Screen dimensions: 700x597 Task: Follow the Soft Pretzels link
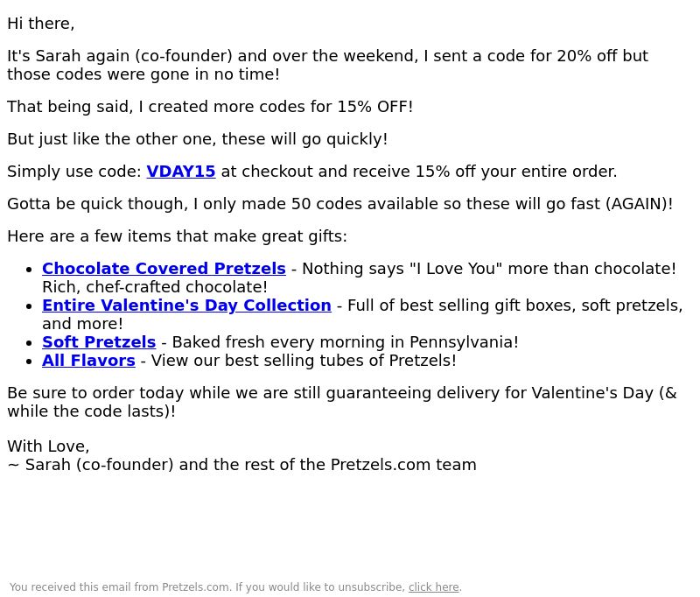point(99,342)
